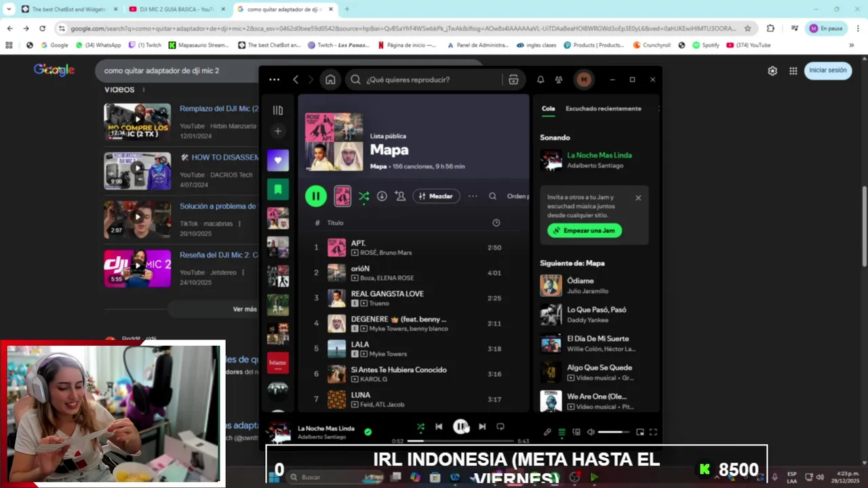Reload the Chrome page
Screen dimensions: 868x488
click(x=42, y=28)
